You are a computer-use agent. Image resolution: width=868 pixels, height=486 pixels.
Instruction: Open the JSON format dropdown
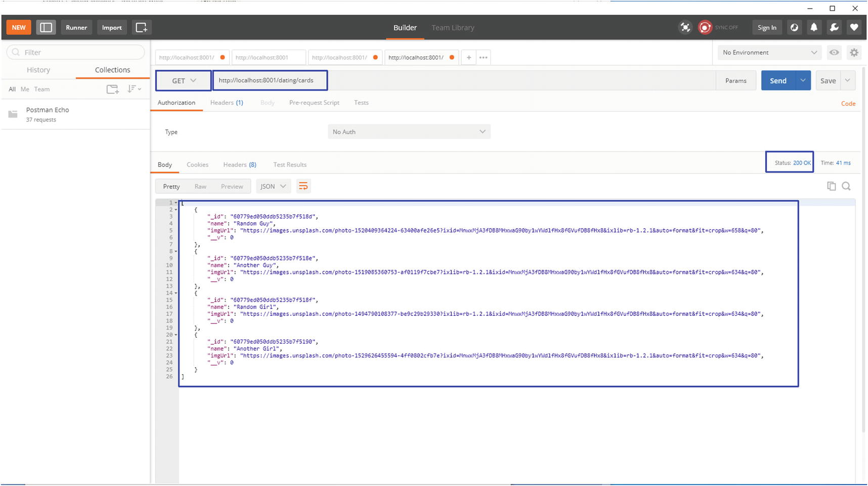[x=273, y=186]
